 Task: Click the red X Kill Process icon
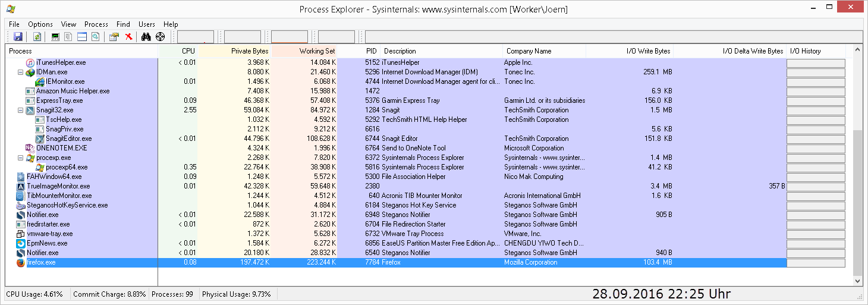(128, 37)
